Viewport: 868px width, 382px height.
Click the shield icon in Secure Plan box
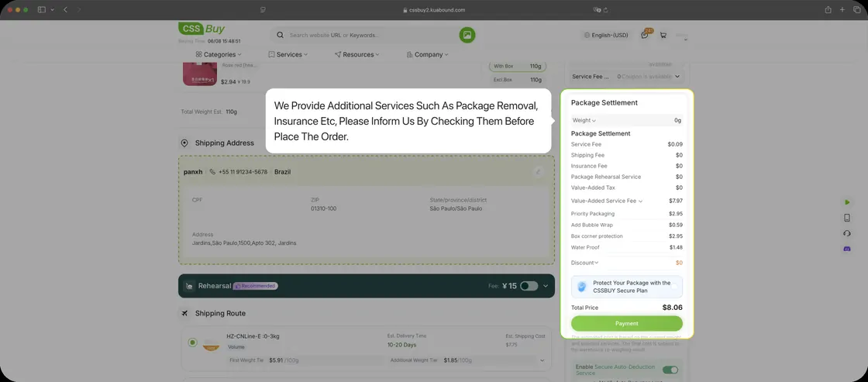pyautogui.click(x=581, y=287)
